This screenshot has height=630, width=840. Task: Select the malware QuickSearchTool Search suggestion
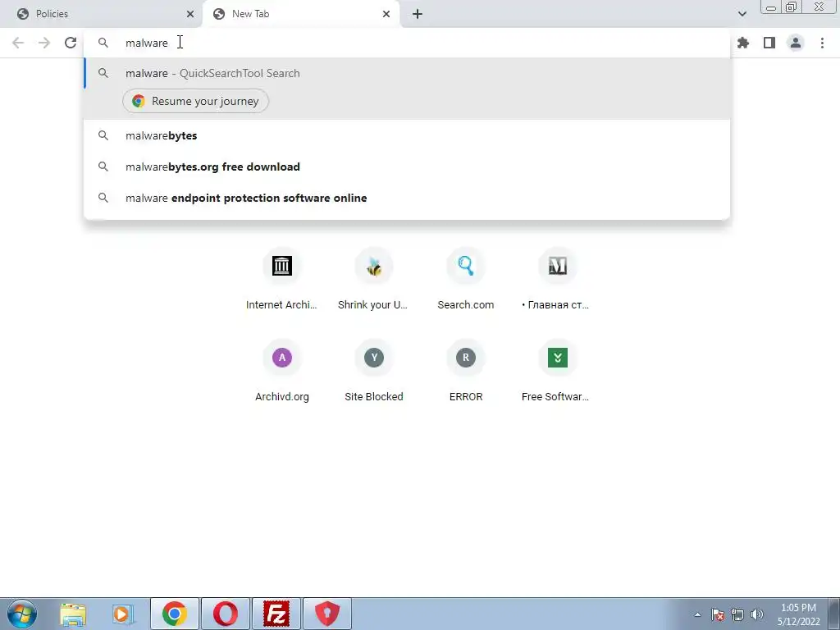coord(407,73)
